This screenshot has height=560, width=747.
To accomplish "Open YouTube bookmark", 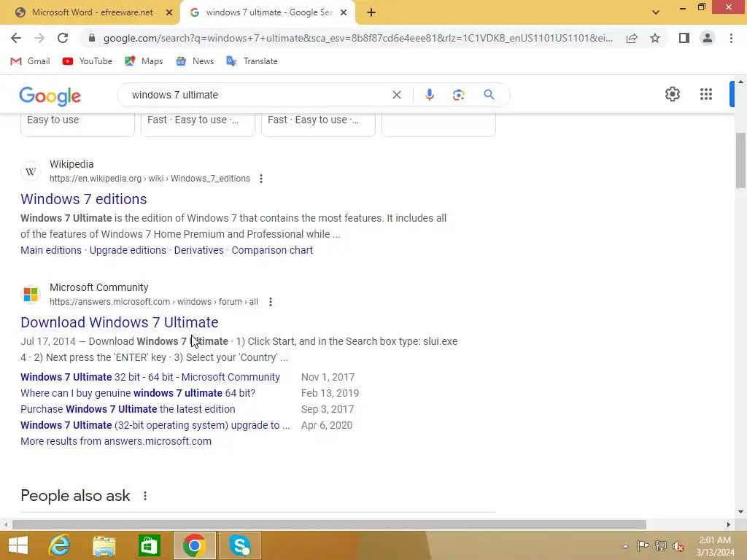I will tap(88, 61).
